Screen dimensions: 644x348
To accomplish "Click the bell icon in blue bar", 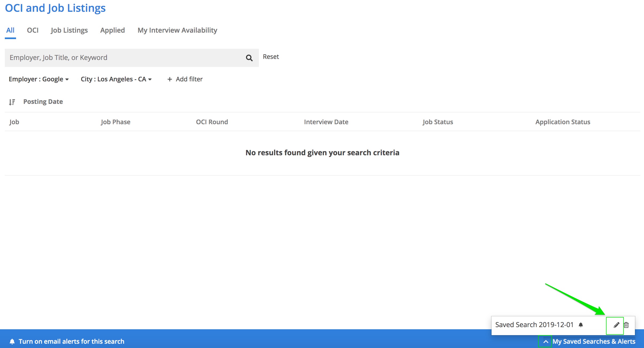I will click(x=12, y=342).
